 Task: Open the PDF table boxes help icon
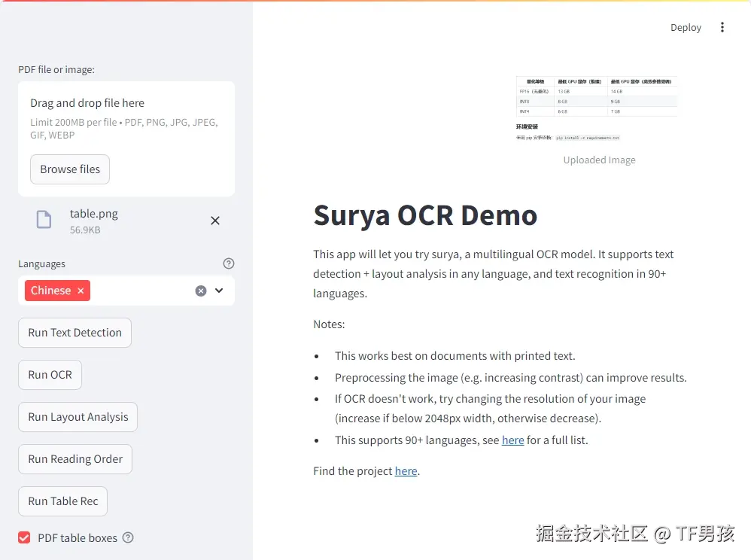(128, 537)
